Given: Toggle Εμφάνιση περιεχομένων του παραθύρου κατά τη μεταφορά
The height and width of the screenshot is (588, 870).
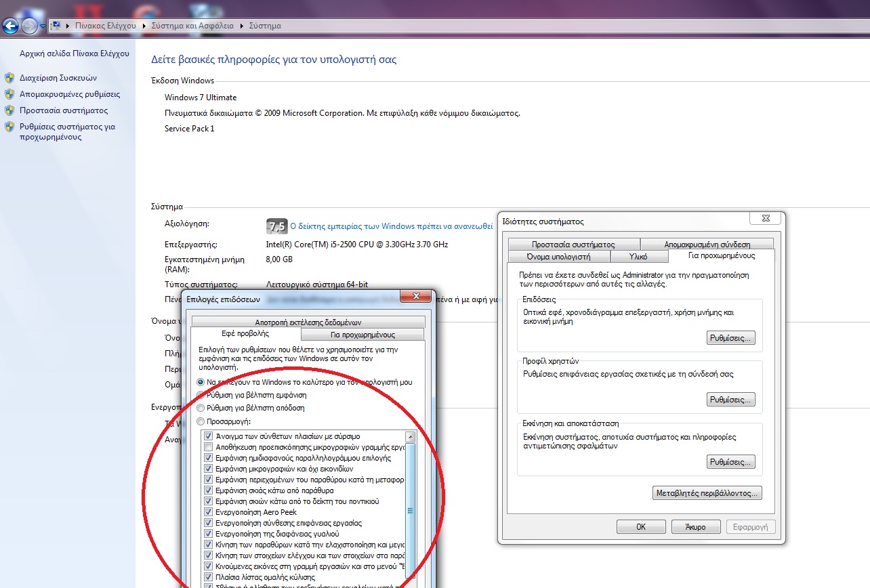Looking at the screenshot, I should click(x=208, y=480).
